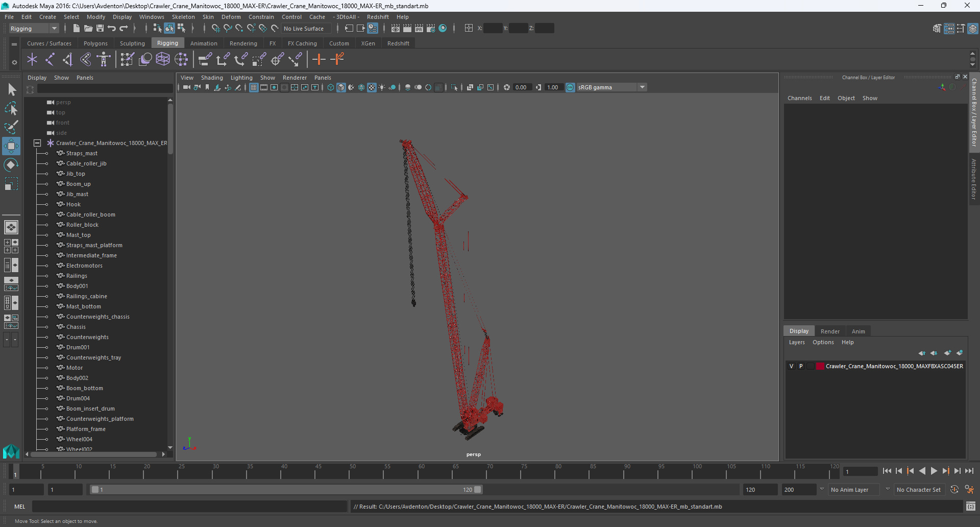Click the IPR render icon
The height and width of the screenshot is (527, 980).
tap(419, 29)
